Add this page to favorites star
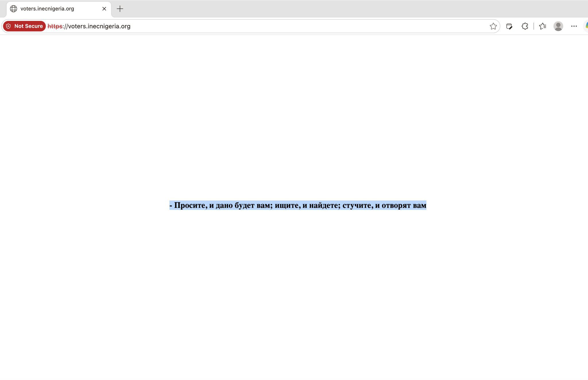This screenshot has height=380, width=588. [x=493, y=26]
